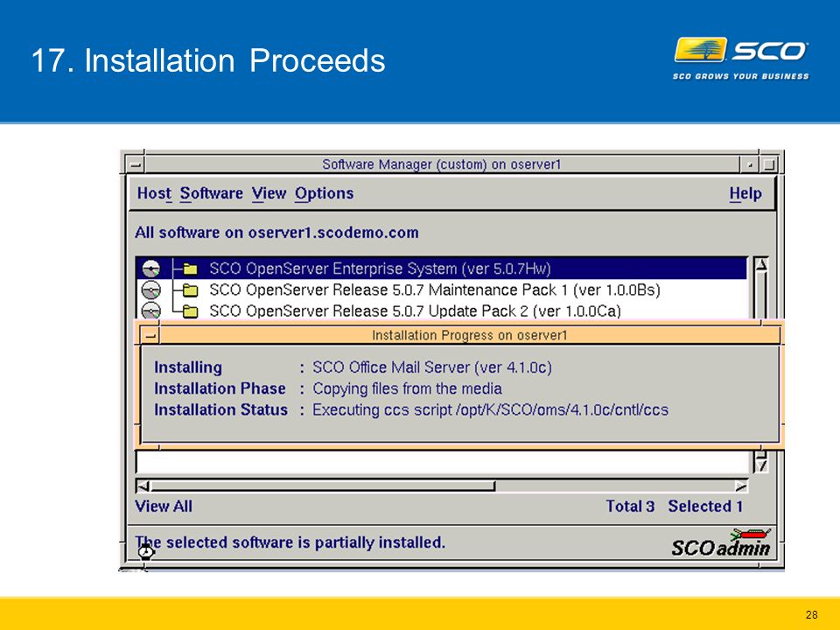
Task: Click the horizontal scroll-left arrow
Action: (x=143, y=486)
